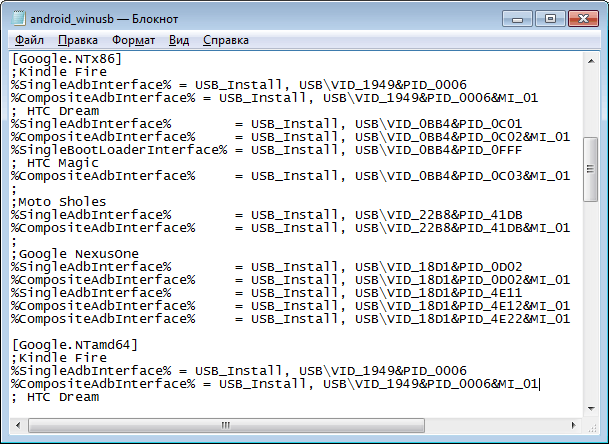Click the first ;Kindle Fire comment line
Screen dimensions: 610x446
coord(59,72)
